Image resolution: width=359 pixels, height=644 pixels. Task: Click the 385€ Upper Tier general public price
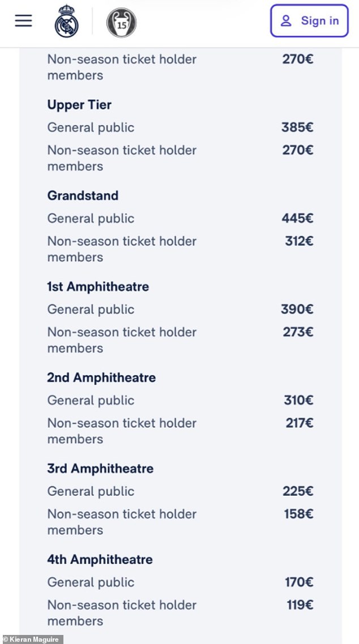297,127
